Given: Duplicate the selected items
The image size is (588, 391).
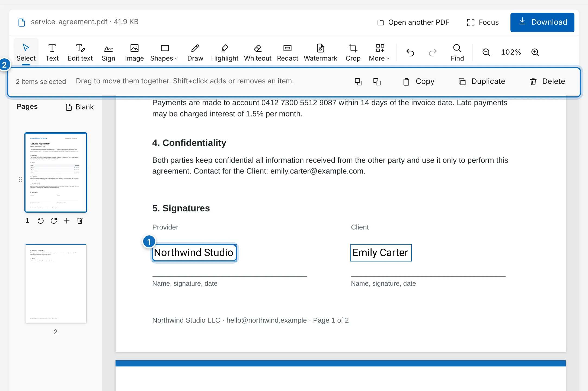Looking at the screenshot, I should [x=482, y=81].
